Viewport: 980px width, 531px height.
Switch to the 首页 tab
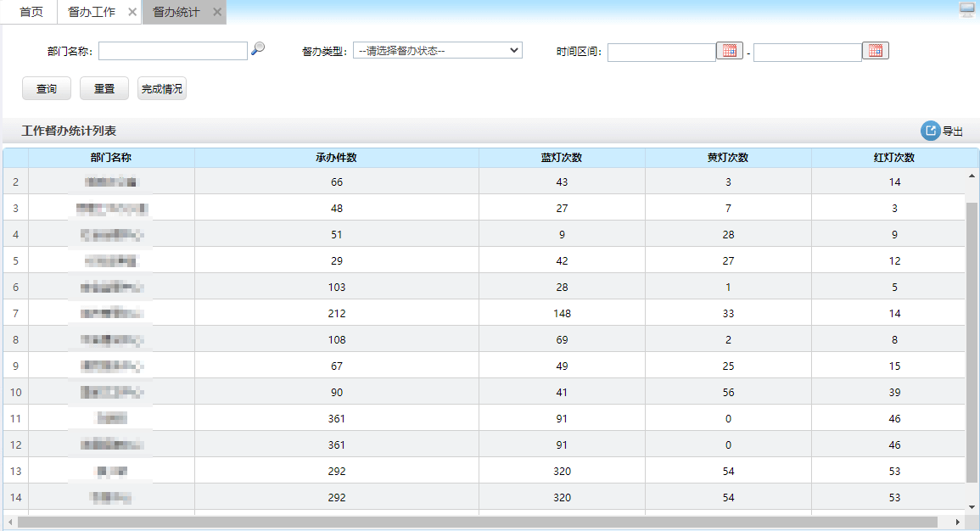(31, 12)
